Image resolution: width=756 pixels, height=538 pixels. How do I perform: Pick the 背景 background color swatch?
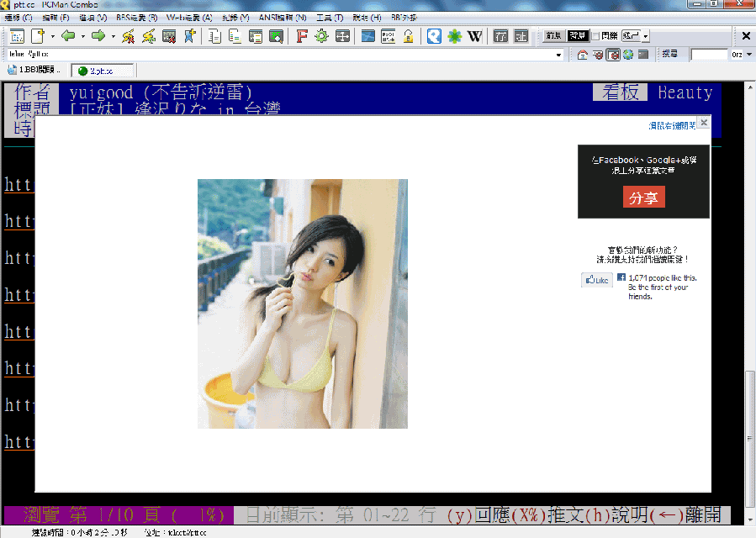point(577,35)
